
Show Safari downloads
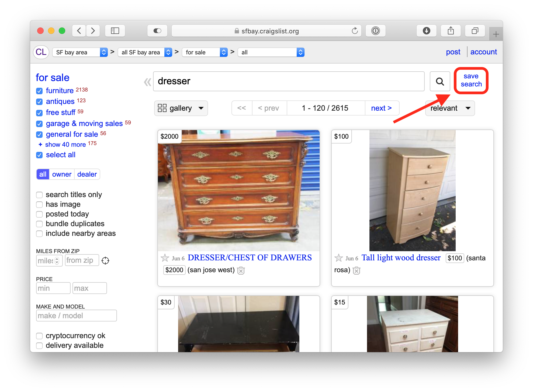(x=426, y=31)
